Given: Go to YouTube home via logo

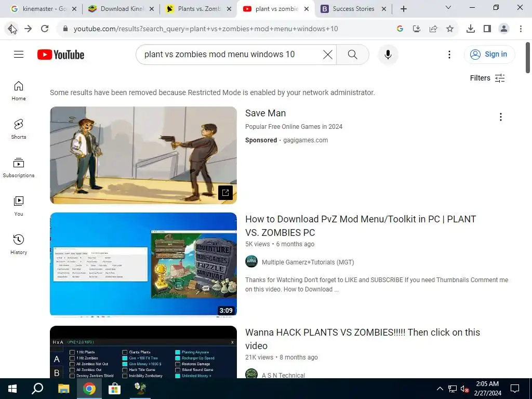Looking at the screenshot, I should 61,55.
